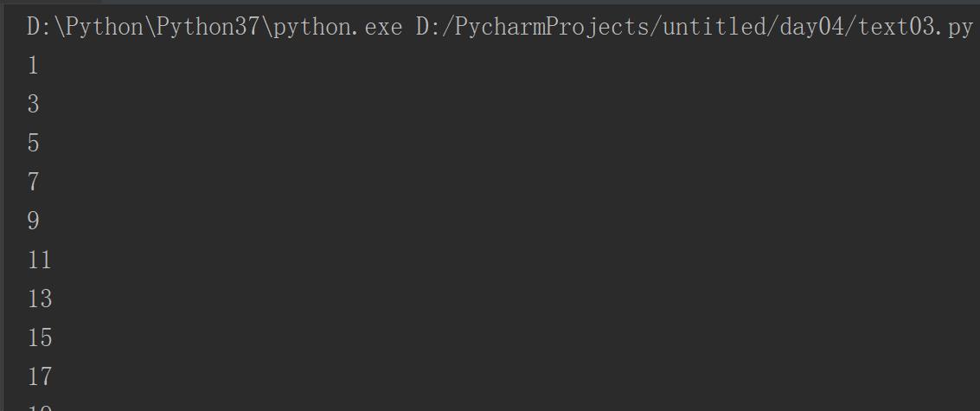
Task: Click the output line showing 9
Action: (34, 222)
